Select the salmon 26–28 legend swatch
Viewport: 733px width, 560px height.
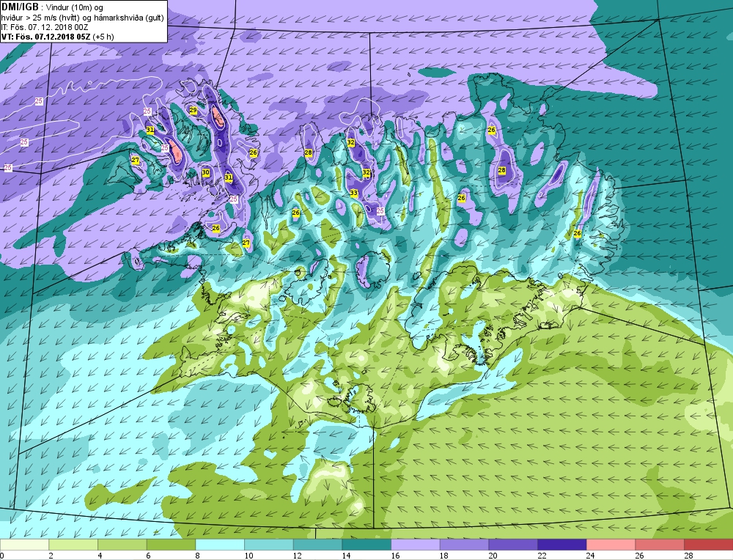click(660, 545)
